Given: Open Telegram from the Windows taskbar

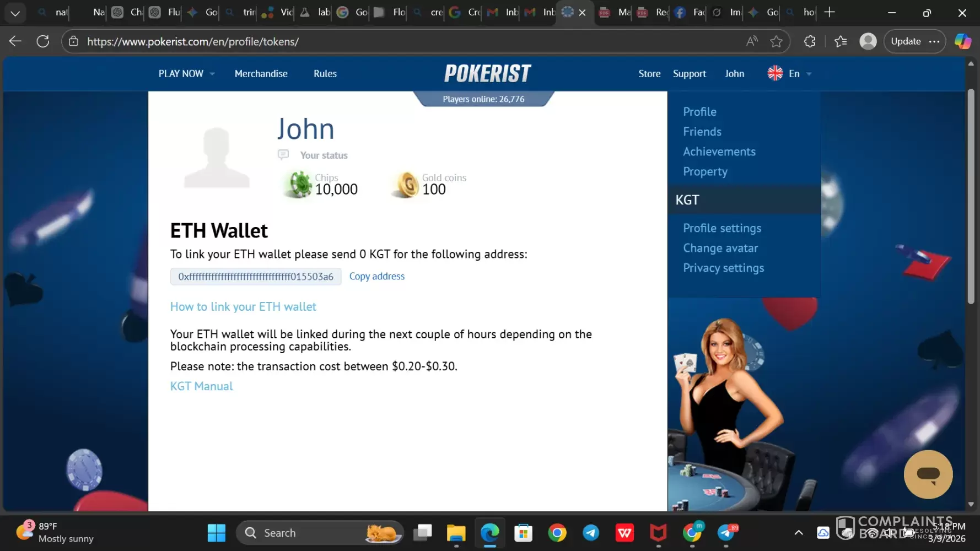Looking at the screenshot, I should (x=591, y=533).
